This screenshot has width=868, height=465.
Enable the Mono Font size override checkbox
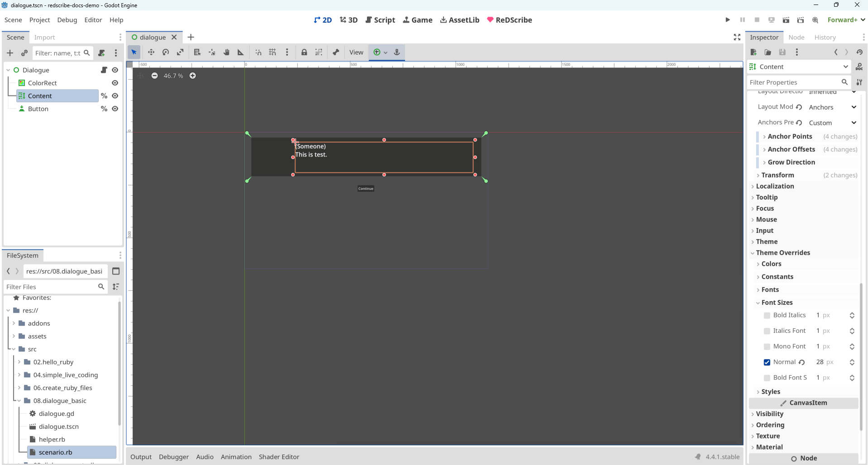(x=767, y=347)
